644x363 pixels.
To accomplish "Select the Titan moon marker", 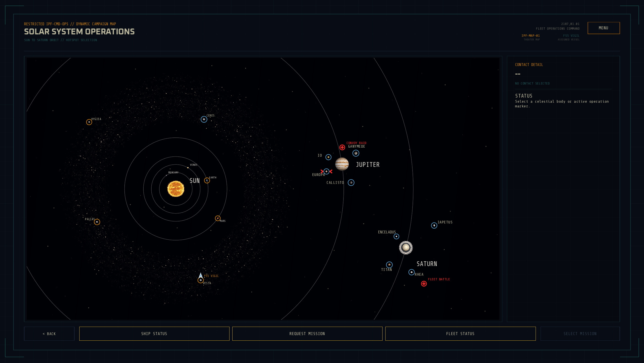I will [x=389, y=265].
